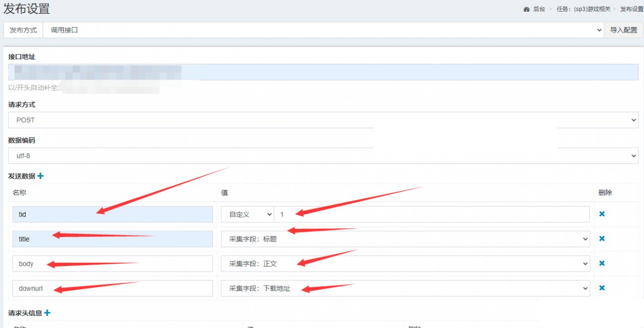
Task: Remove the downurl row using X icon
Action: point(602,288)
